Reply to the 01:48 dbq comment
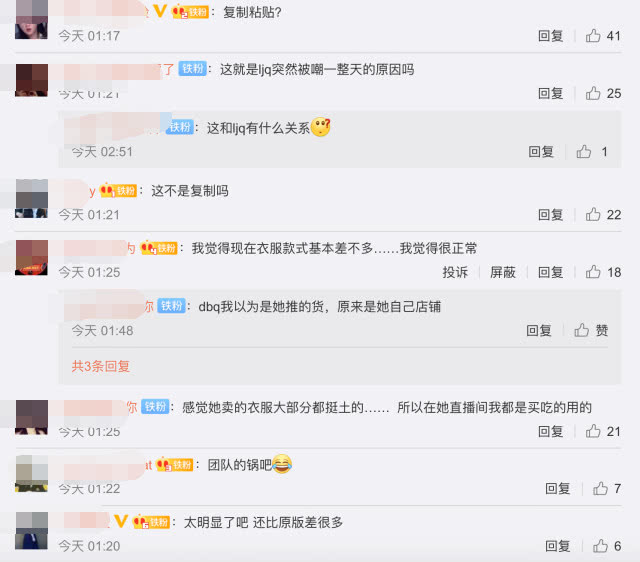Viewport: 640px width, 562px height. [539, 330]
